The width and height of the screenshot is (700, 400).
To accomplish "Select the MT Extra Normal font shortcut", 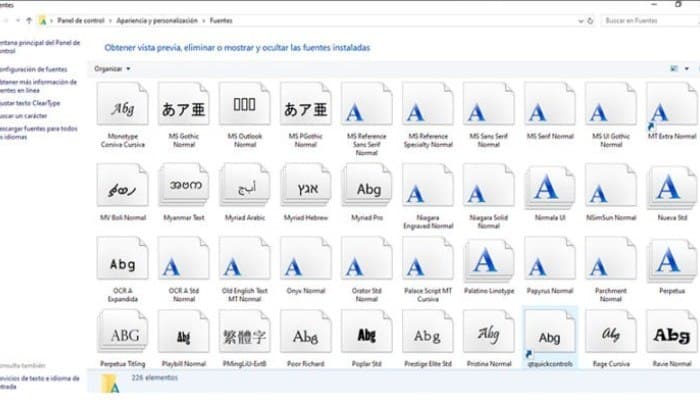I will (x=672, y=104).
